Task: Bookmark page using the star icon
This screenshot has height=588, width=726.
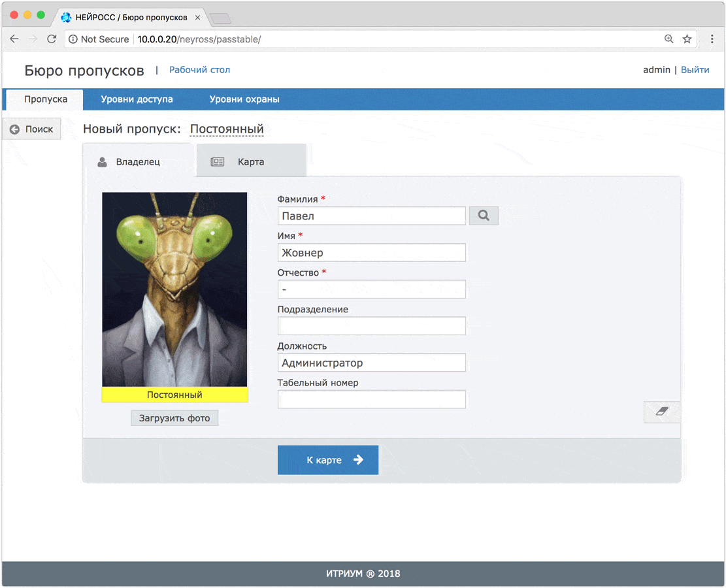Action: point(687,39)
